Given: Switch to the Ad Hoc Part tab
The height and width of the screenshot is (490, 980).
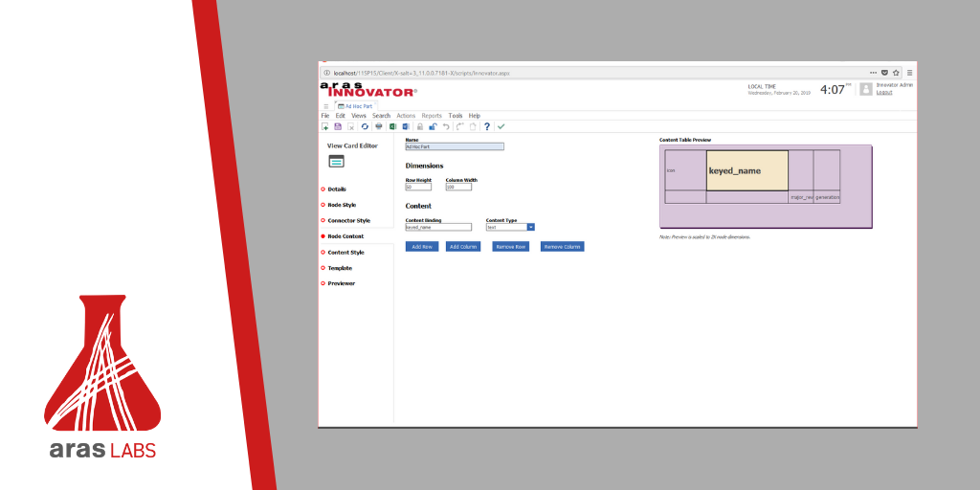Looking at the screenshot, I should [358, 106].
